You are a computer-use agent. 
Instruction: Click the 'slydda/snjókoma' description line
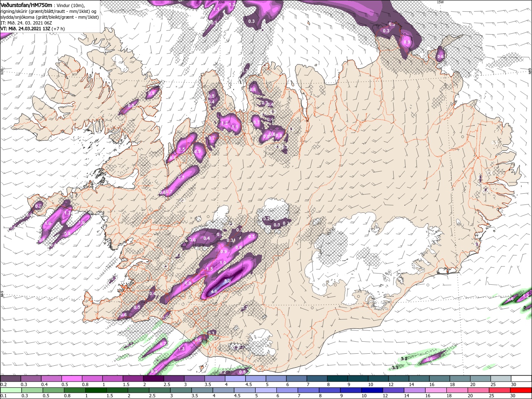pyautogui.click(x=49, y=17)
